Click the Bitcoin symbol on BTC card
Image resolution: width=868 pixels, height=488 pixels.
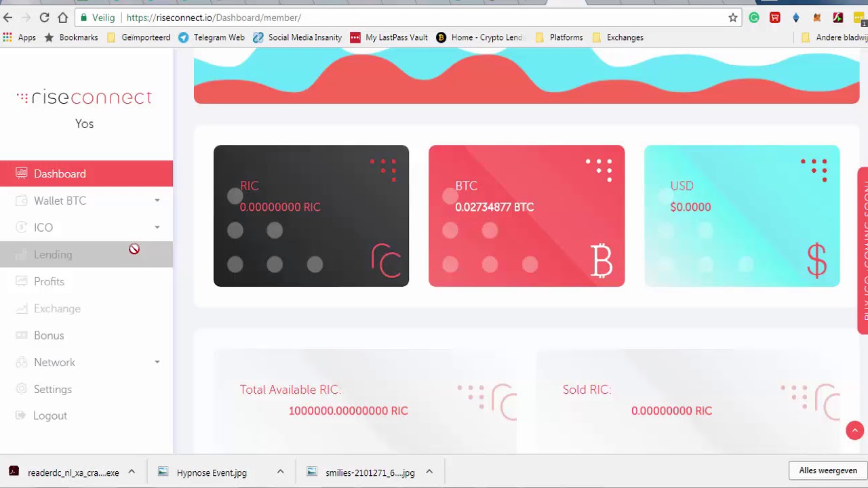click(x=601, y=261)
